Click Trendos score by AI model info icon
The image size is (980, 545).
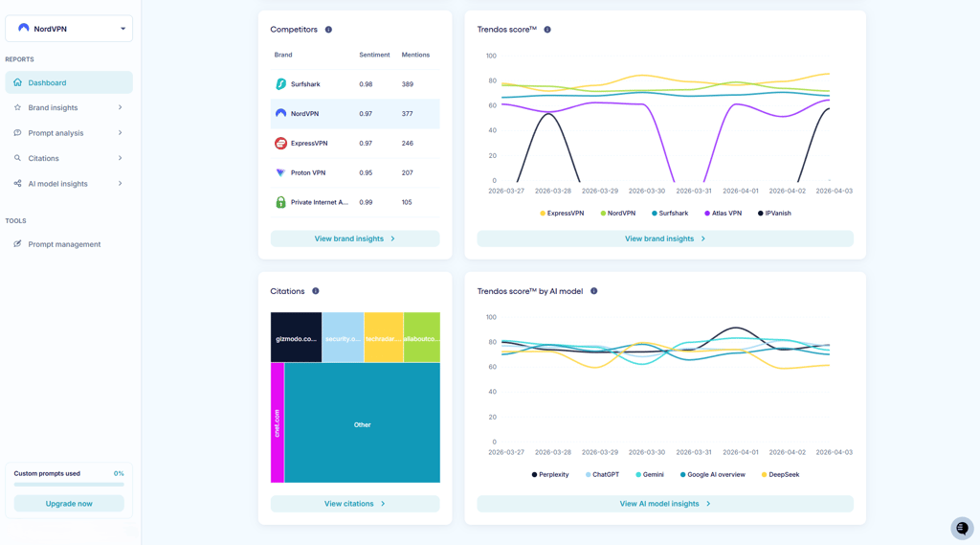click(593, 291)
